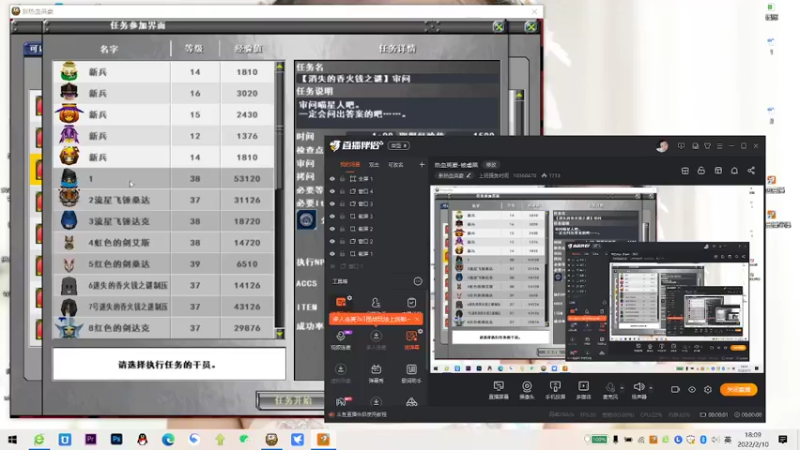Open notifications via the bell icon

(x=734, y=170)
